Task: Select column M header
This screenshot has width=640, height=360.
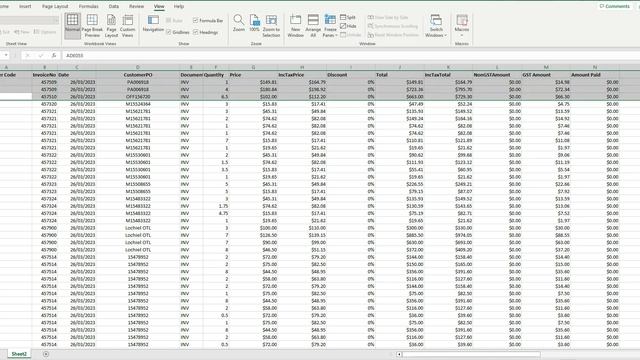Action: [x=546, y=67]
